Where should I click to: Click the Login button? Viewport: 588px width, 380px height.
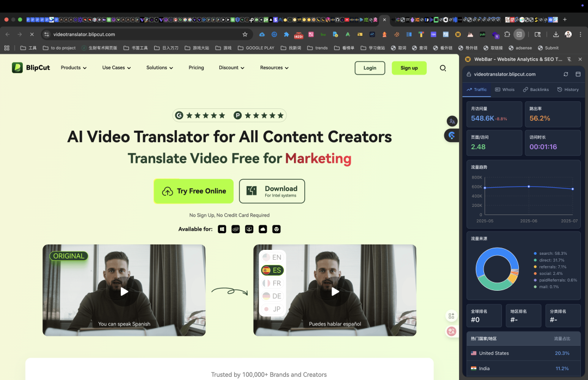[x=370, y=68]
